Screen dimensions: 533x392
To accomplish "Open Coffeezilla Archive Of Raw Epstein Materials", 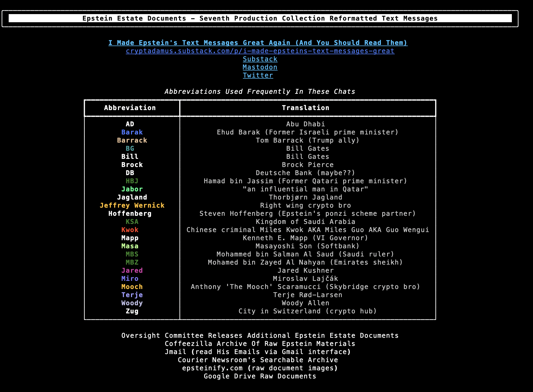I will coord(260,344).
